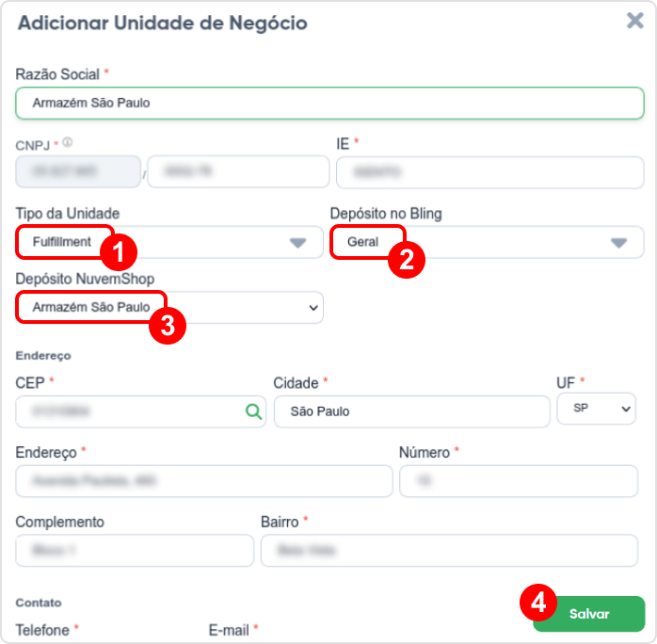Click the Bairro input field

tap(449, 551)
